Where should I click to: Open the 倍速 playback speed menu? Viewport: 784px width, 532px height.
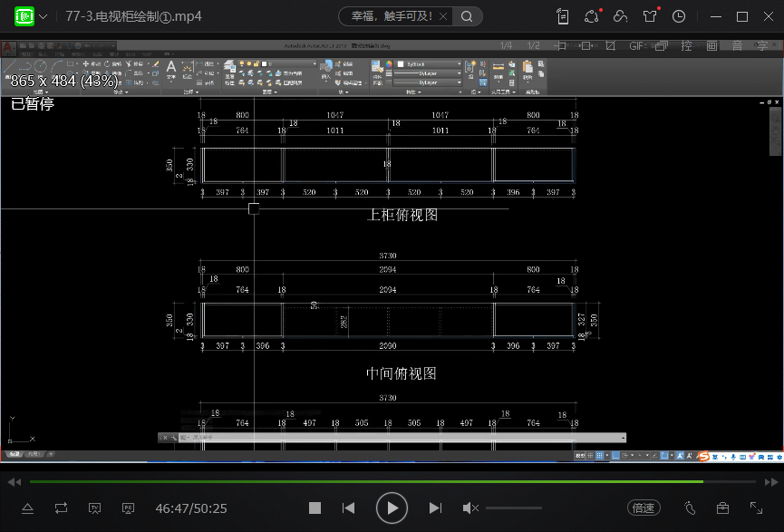[644, 508]
